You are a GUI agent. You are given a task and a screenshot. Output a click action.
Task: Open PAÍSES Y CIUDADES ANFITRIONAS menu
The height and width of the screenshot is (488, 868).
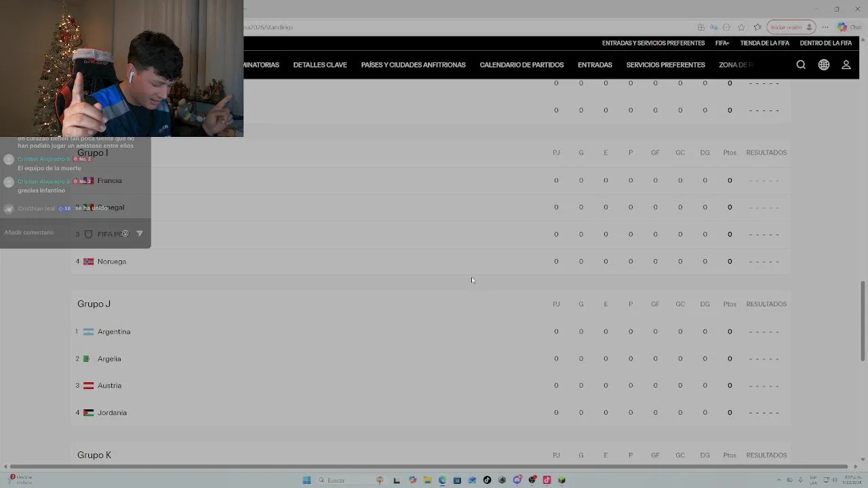[413, 65]
